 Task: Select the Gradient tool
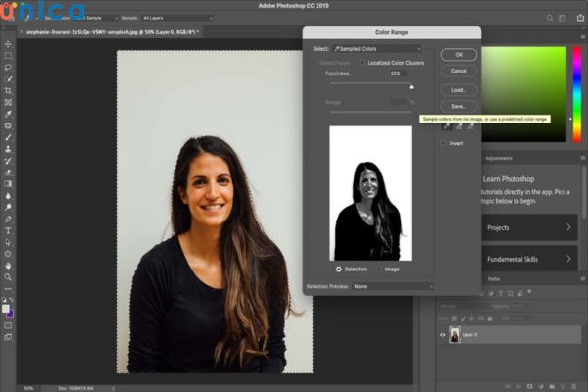pos(8,184)
